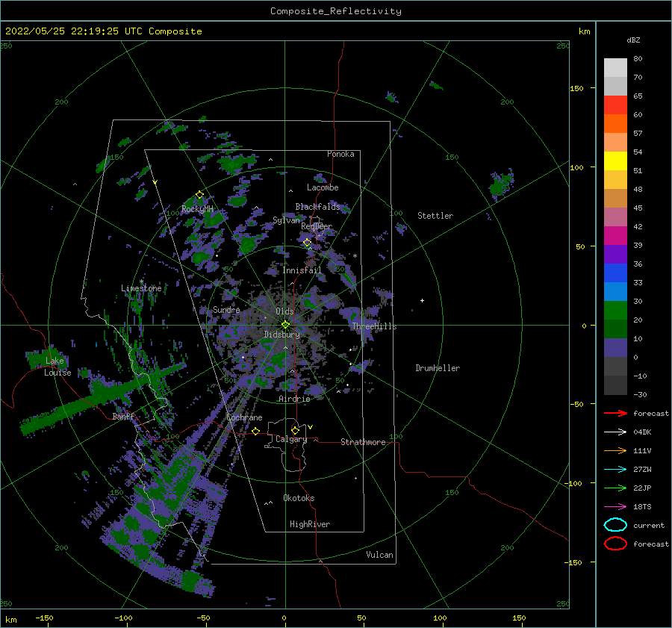This screenshot has height=628, width=672.
Task: Click the Limestone label
Action: (141, 288)
